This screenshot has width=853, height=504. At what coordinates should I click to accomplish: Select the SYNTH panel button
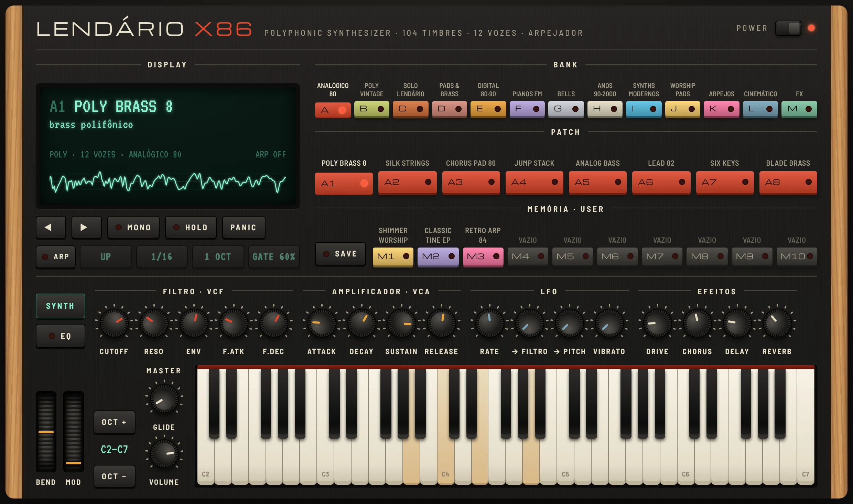pyautogui.click(x=61, y=306)
